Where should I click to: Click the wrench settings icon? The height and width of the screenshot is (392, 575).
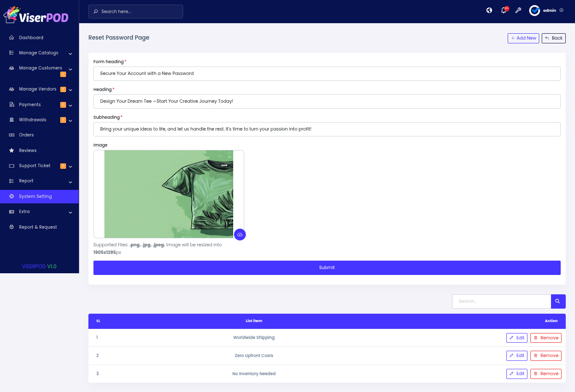pos(518,11)
